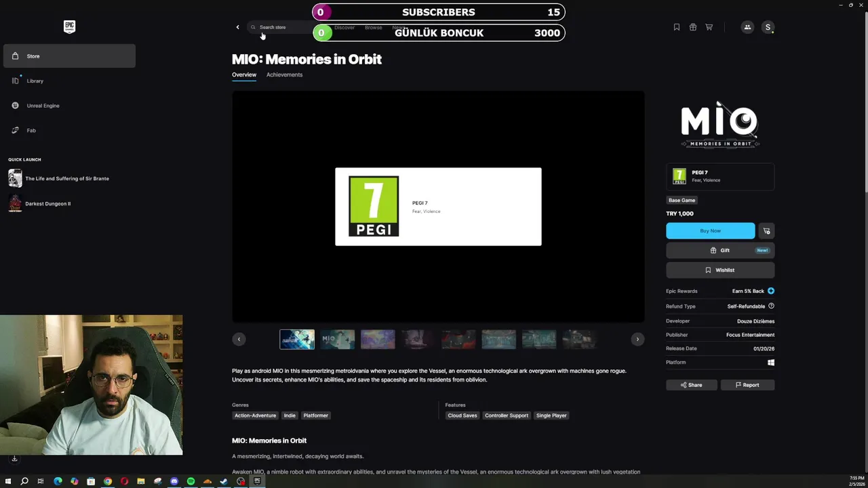The image size is (868, 488).
Task: Open Copilot from the taskbar
Action: [x=75, y=481]
